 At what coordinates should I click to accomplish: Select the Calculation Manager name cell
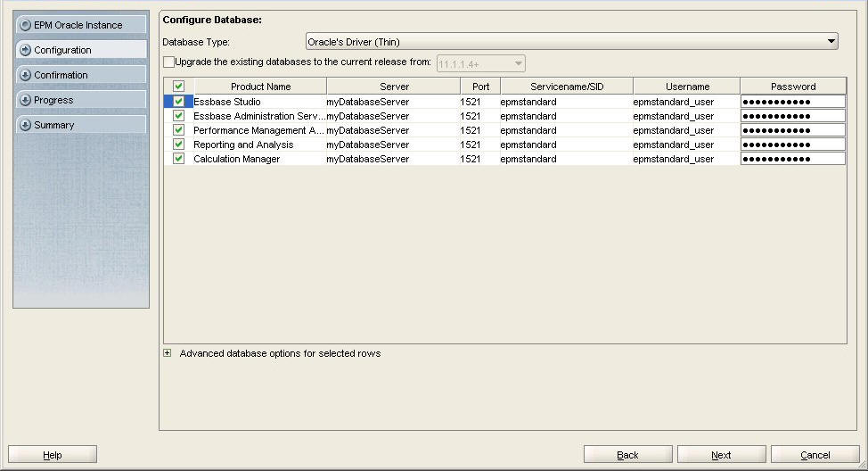(259, 159)
